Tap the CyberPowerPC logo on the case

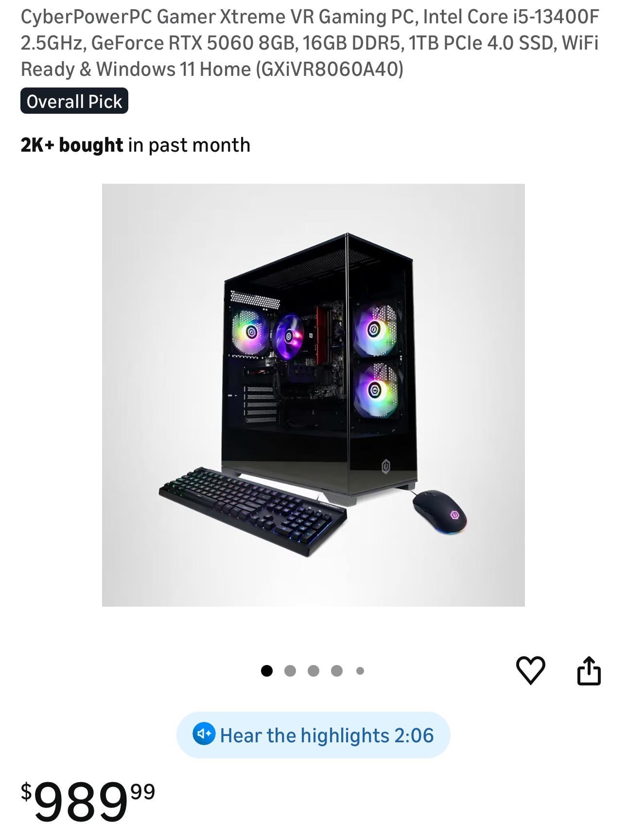[x=385, y=467]
